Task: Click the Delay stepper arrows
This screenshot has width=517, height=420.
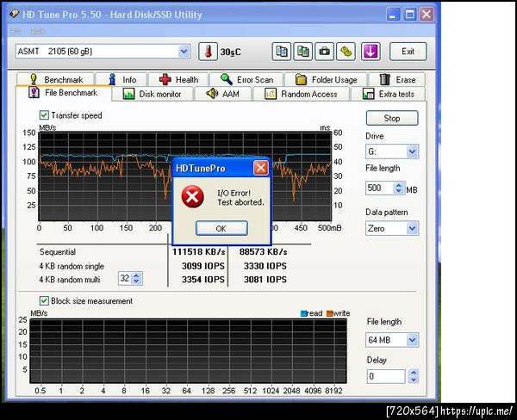Action: pos(414,376)
